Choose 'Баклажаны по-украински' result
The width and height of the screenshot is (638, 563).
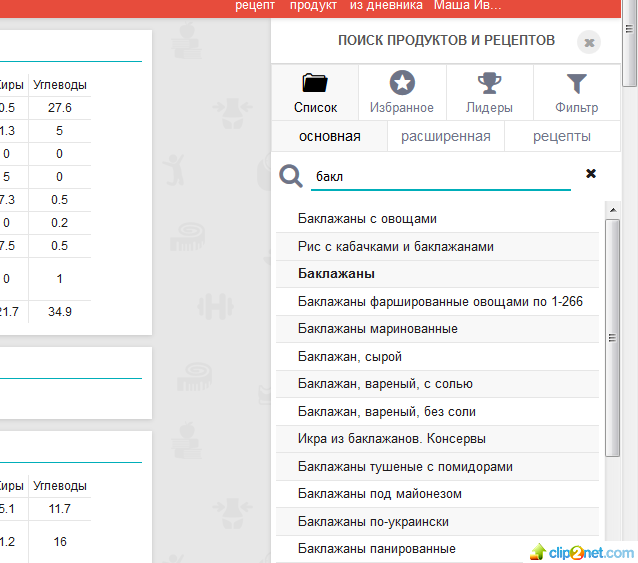[x=373, y=522]
